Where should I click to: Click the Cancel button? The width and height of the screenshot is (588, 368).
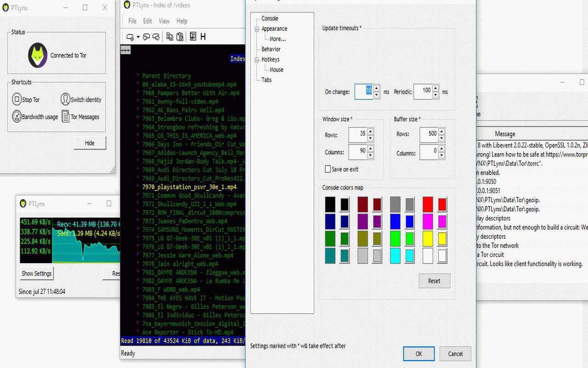[455, 354]
